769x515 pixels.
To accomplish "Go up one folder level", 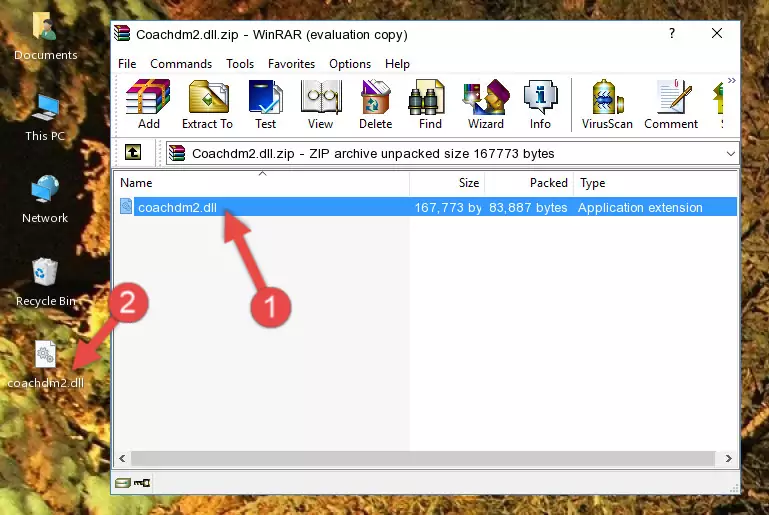I will 133,153.
